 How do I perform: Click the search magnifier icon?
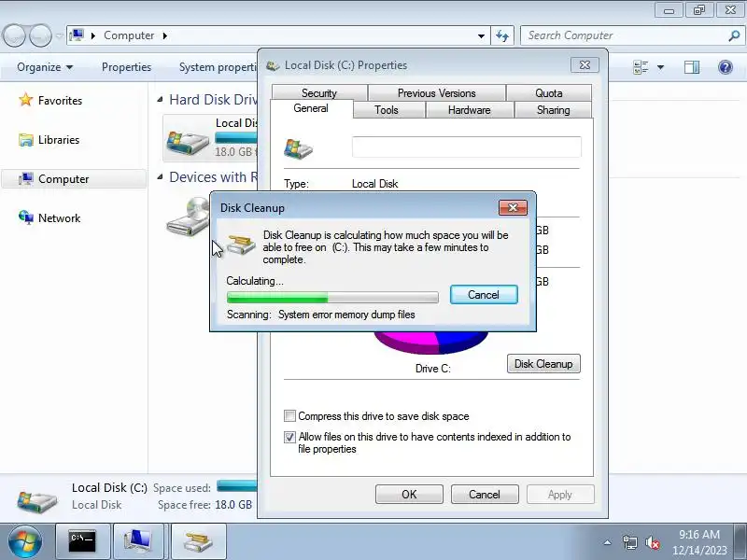pyautogui.click(x=734, y=35)
